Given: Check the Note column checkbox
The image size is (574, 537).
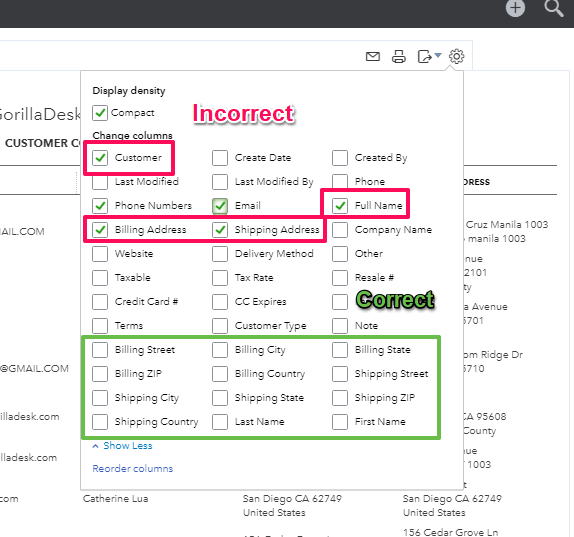Looking at the screenshot, I should (x=340, y=326).
